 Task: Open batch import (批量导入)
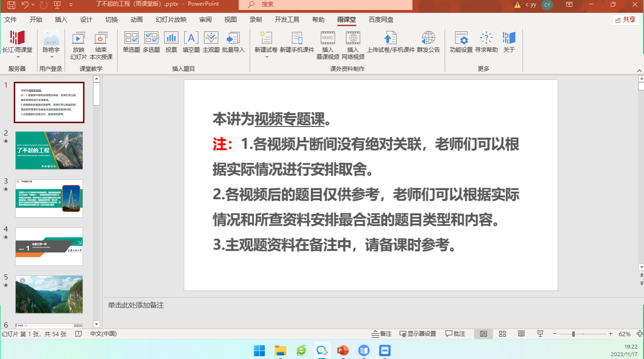233,42
